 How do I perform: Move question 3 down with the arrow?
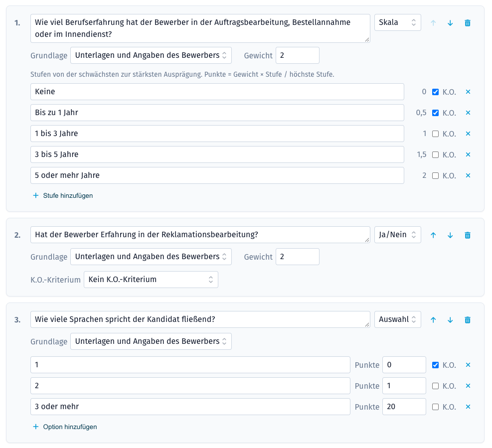[x=450, y=320]
